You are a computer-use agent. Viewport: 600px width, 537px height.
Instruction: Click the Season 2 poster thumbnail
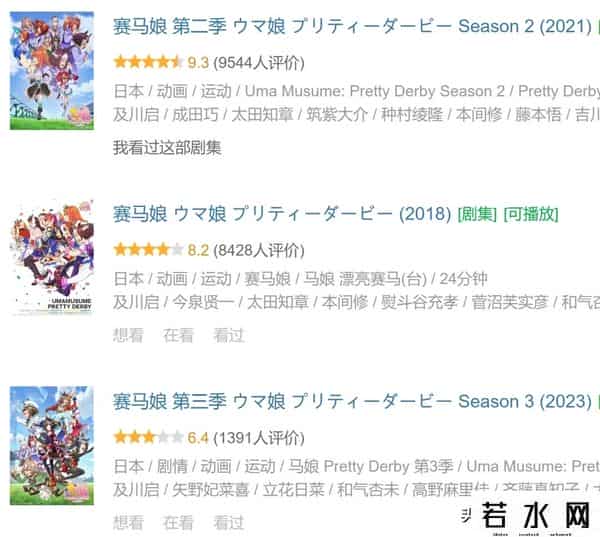(52, 71)
